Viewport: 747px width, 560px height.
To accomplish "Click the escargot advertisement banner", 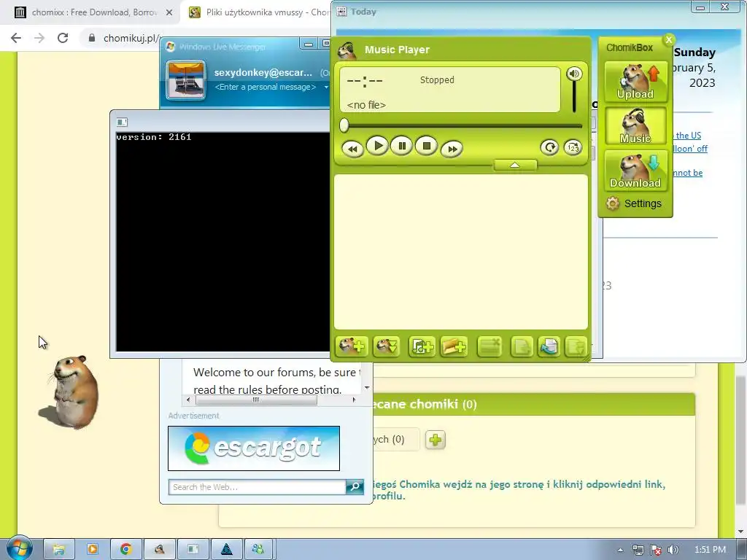I will [x=254, y=448].
